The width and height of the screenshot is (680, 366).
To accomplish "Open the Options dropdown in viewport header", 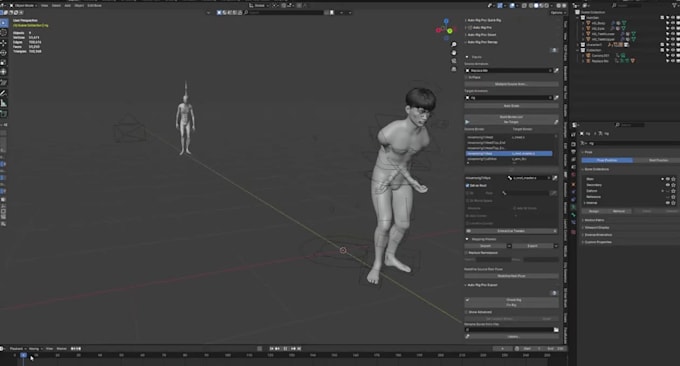I will [x=557, y=13].
